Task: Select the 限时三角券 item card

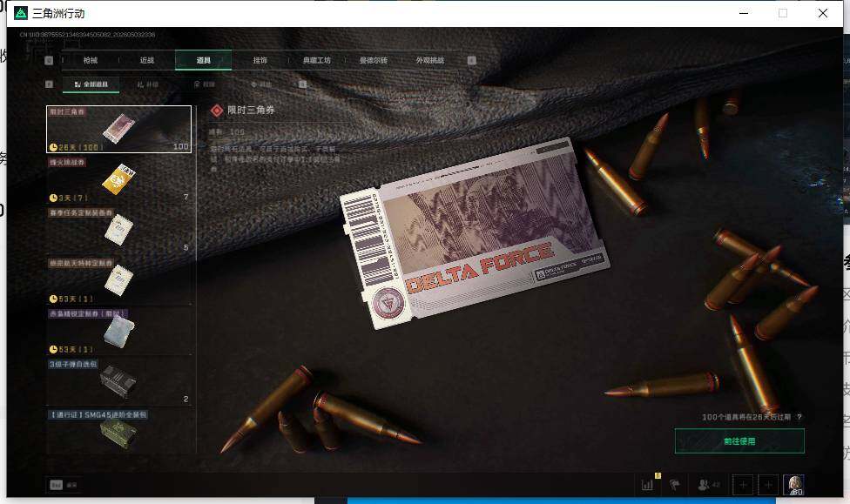Action: point(118,129)
